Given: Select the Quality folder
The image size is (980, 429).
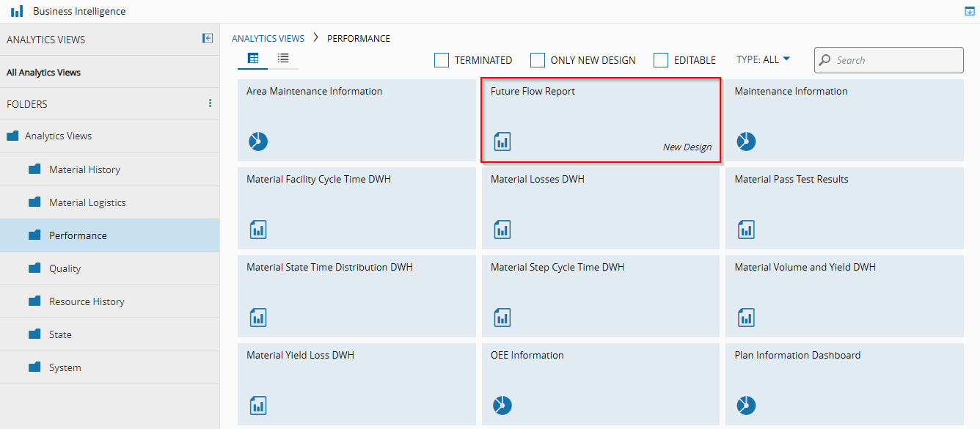Looking at the screenshot, I should point(65,268).
